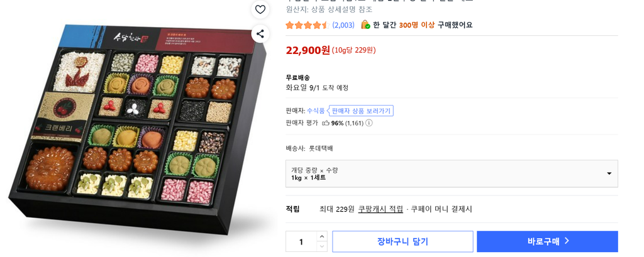Open the 1kg × 1세트 option dropdown
Viewport: 644px width, 257px height.
pyautogui.click(x=452, y=173)
